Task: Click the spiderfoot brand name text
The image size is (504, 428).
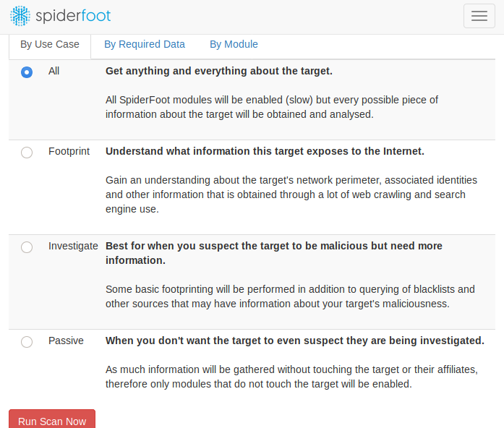Action: click(x=73, y=16)
